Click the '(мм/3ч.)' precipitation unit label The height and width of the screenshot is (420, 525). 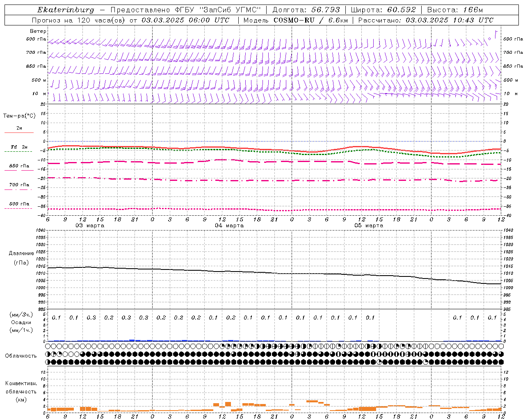click(21, 315)
